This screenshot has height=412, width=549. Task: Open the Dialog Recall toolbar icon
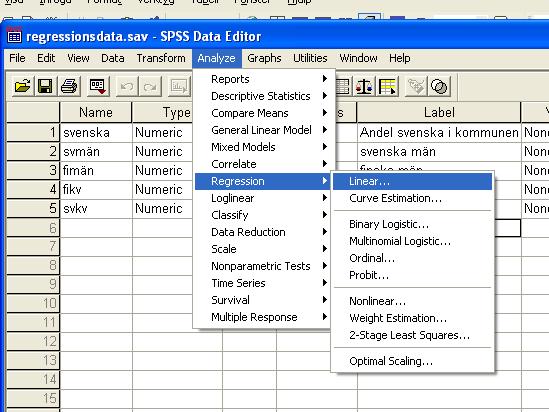[98, 86]
